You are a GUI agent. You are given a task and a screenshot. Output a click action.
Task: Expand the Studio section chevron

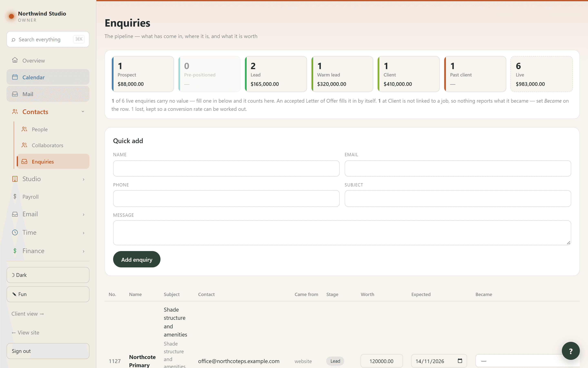(x=83, y=179)
